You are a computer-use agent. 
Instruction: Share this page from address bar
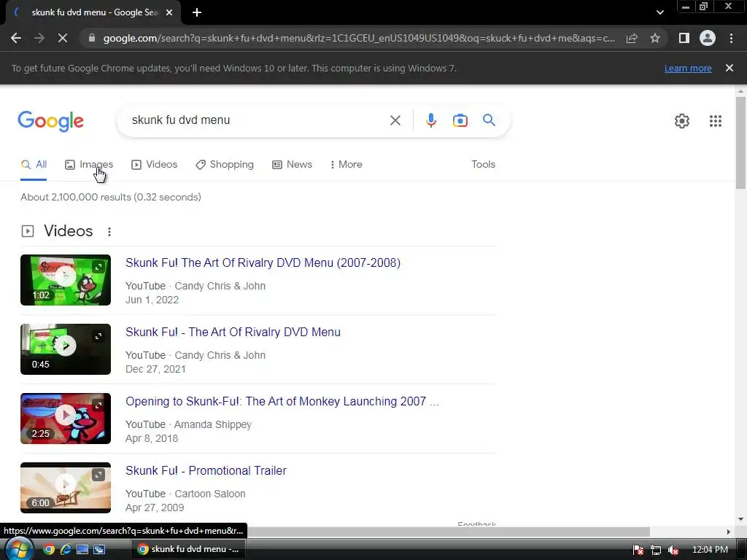[632, 38]
